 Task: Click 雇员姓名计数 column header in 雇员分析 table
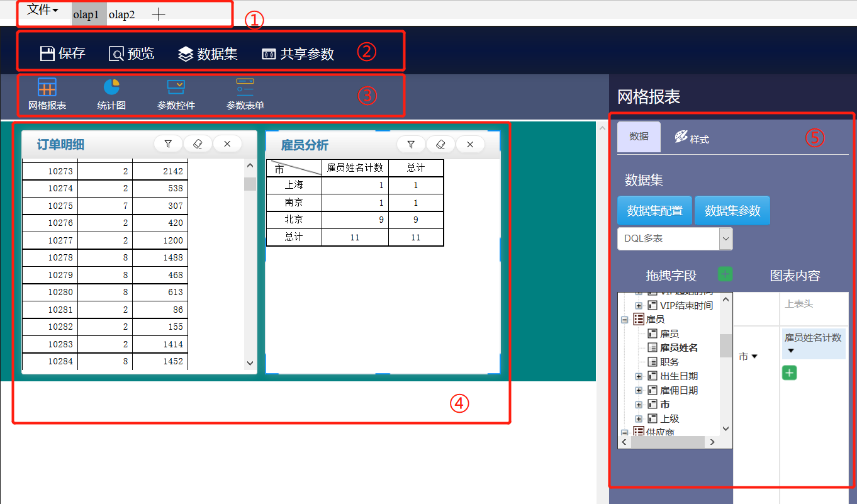[356, 168]
